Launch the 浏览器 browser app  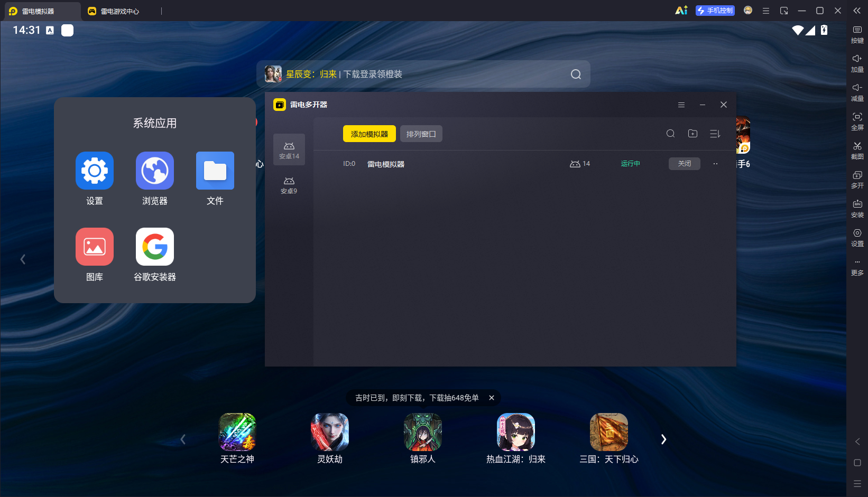155,171
